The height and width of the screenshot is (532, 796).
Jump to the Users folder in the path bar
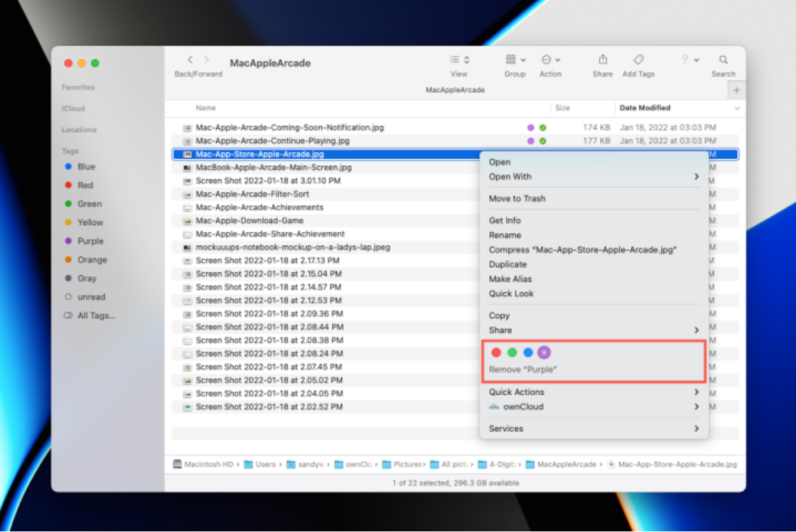[x=260, y=464]
